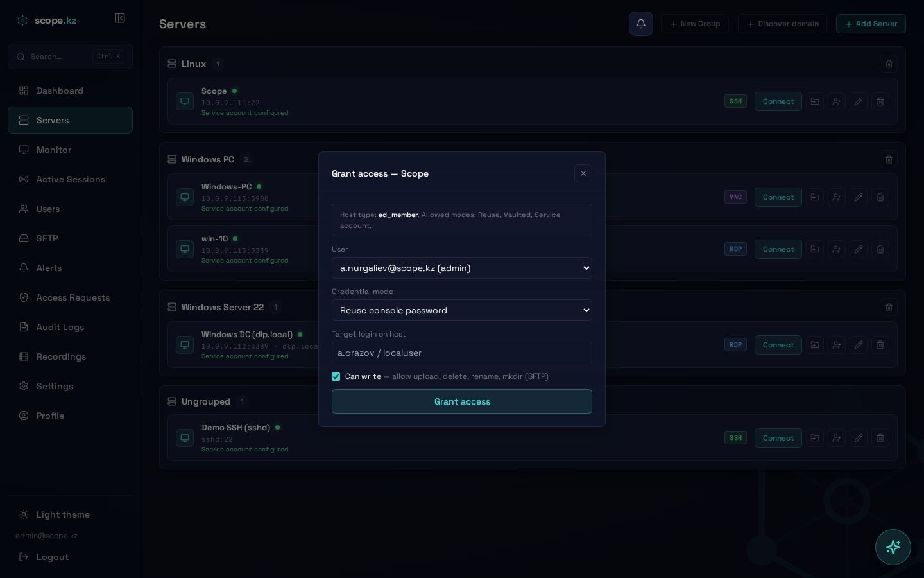This screenshot has width=924, height=578.
Task: Click the Ungrouped group header
Action: click(205, 401)
